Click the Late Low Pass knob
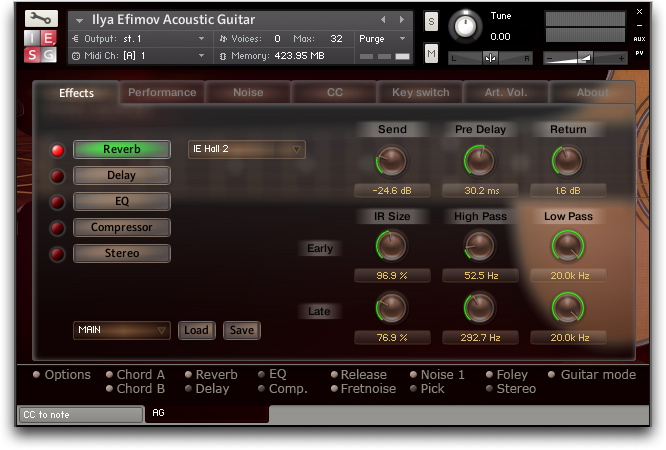 [x=567, y=308]
